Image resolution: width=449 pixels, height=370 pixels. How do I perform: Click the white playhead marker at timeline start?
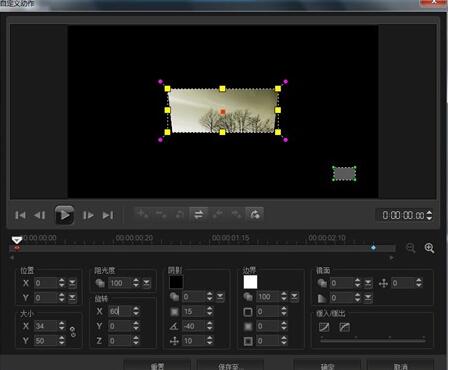click(x=17, y=240)
